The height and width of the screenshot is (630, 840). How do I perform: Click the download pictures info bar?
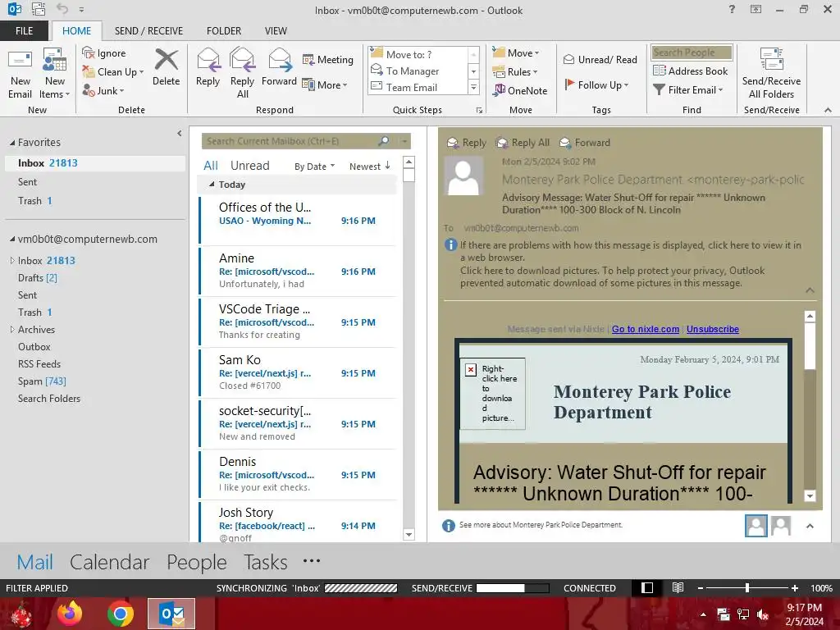pos(612,277)
